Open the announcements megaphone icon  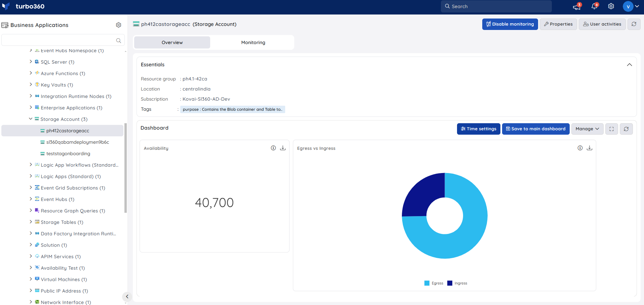[576, 6]
